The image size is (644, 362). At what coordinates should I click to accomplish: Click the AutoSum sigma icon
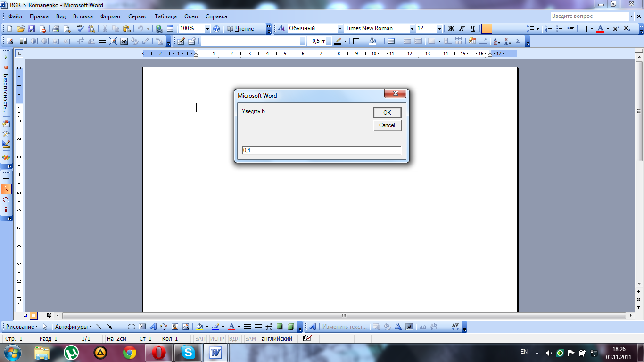point(519,41)
